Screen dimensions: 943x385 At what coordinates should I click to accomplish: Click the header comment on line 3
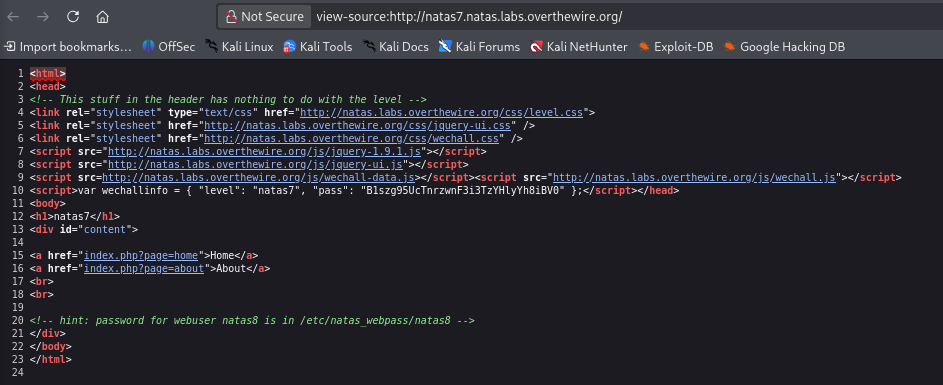[x=228, y=100]
